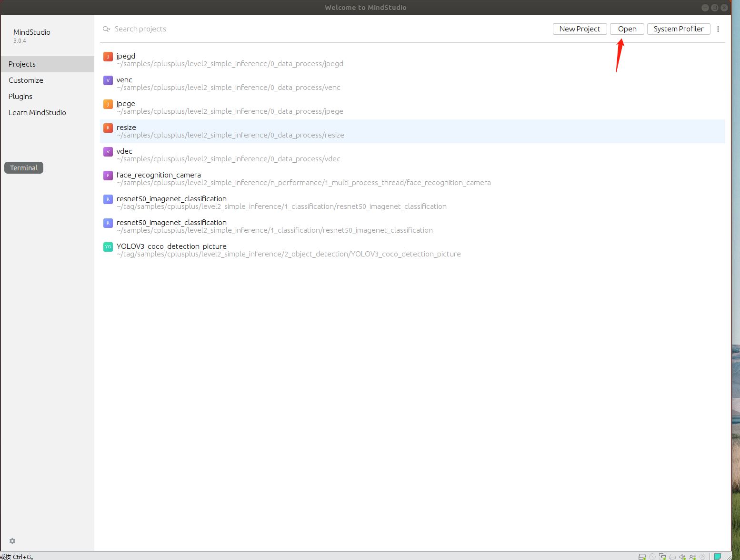This screenshot has height=560, width=740.
Task: Click the VM camera disc status icon
Action: (x=702, y=557)
